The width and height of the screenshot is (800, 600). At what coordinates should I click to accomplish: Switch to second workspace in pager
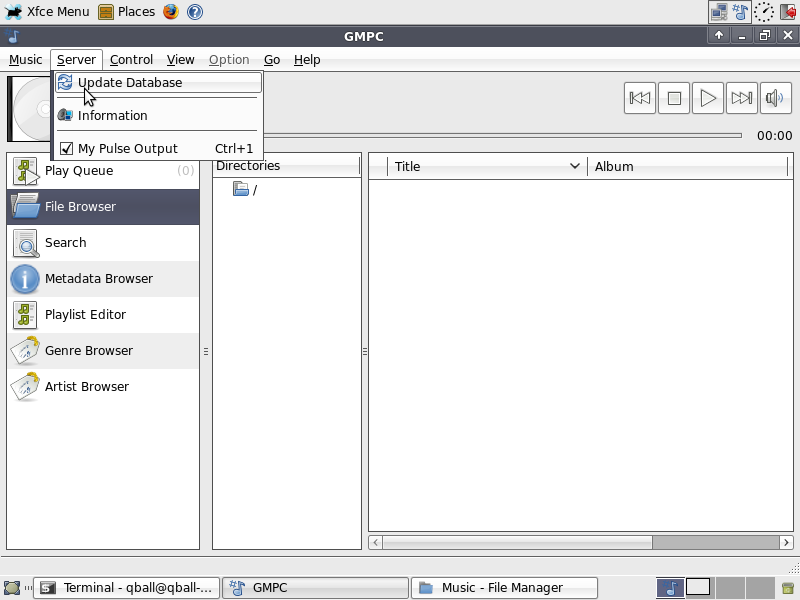tap(698, 588)
